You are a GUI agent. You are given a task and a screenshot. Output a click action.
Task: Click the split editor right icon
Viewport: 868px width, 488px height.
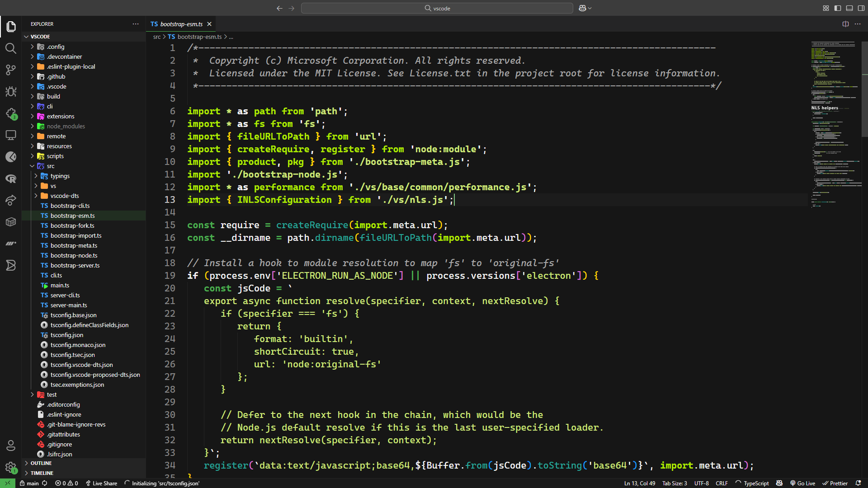click(845, 24)
